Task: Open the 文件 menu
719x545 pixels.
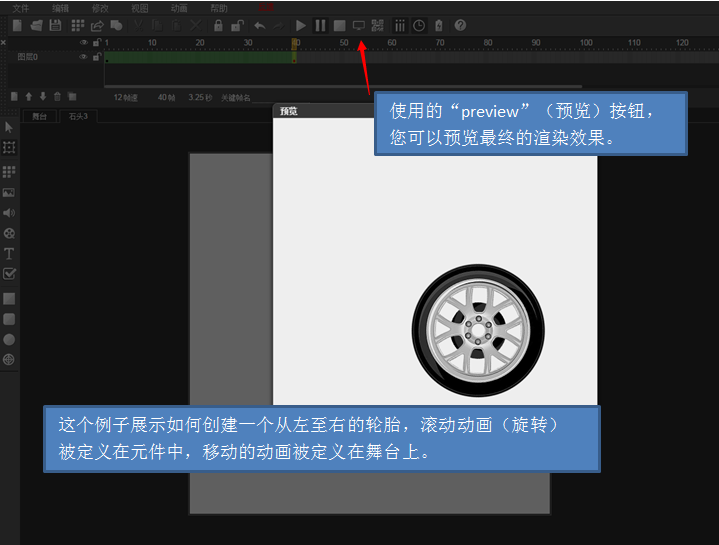Action: tap(21, 8)
